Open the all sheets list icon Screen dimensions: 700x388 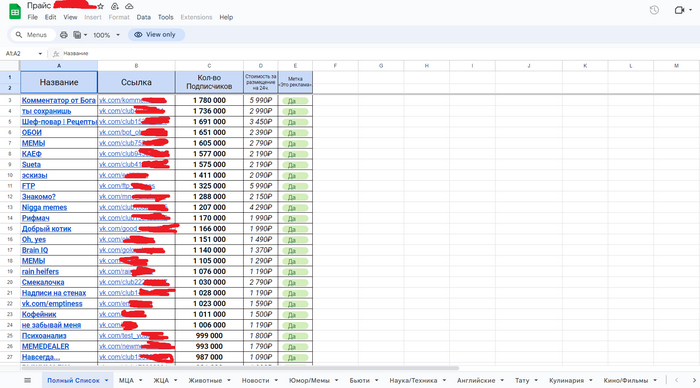[28, 380]
